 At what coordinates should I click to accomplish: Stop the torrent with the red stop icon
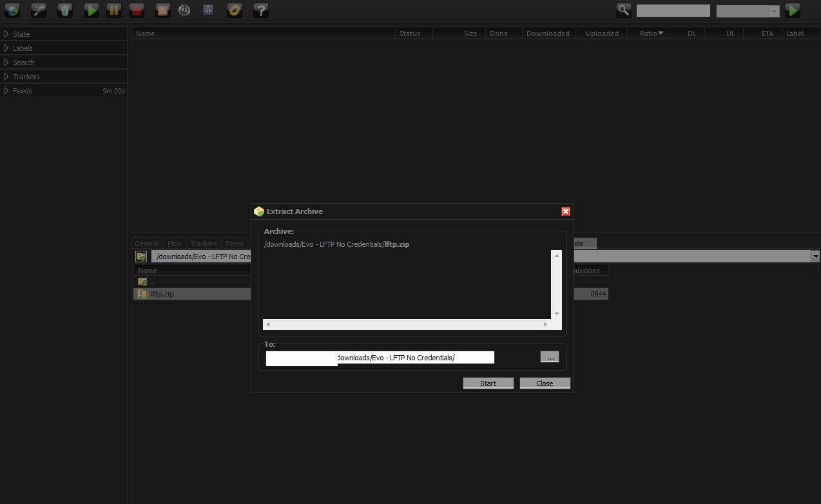136,10
